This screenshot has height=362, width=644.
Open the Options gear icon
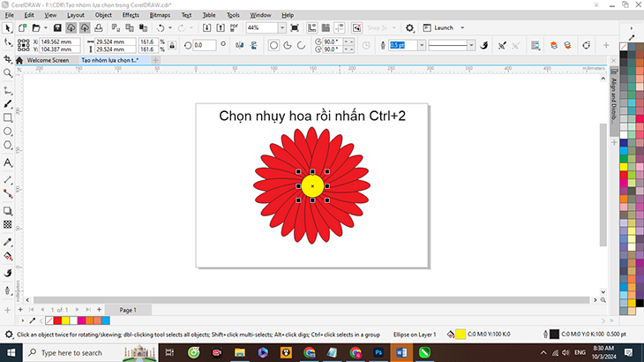pyautogui.click(x=409, y=27)
